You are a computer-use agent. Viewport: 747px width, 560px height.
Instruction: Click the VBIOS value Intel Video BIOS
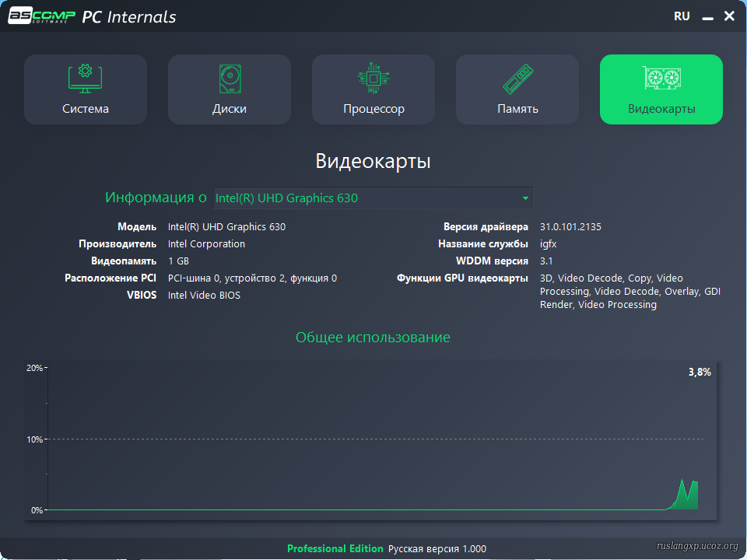[x=205, y=296]
